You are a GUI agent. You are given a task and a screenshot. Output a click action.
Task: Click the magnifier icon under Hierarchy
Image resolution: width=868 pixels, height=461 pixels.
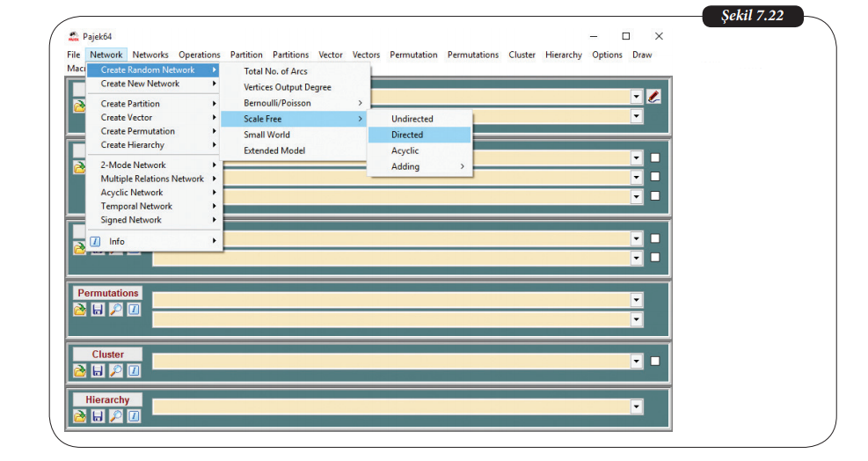[x=115, y=415]
